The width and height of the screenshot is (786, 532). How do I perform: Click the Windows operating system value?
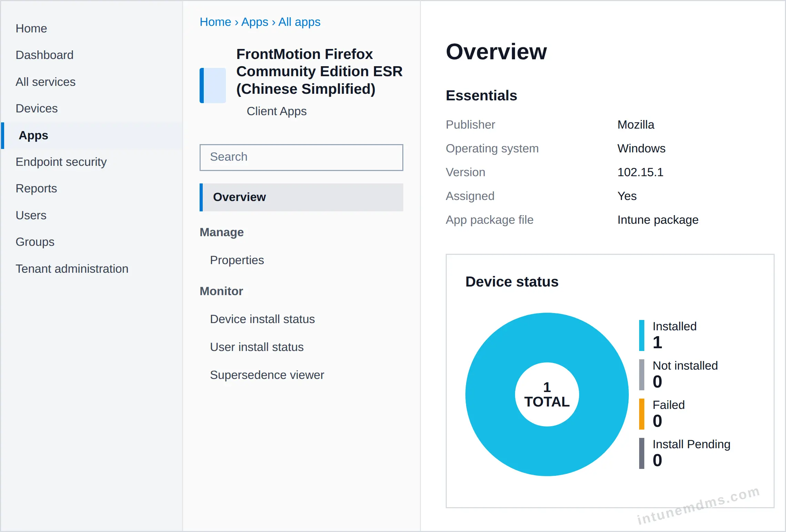(641, 148)
